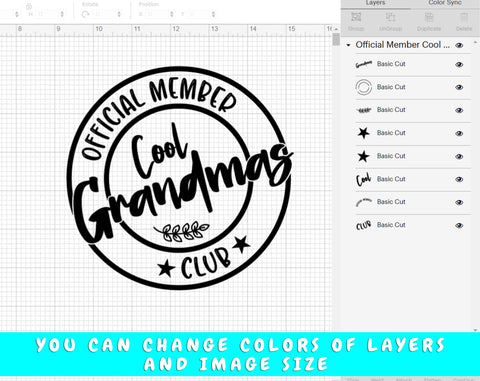
Task: Select star layer thumbnail below leaf branch layer
Action: tap(363, 133)
